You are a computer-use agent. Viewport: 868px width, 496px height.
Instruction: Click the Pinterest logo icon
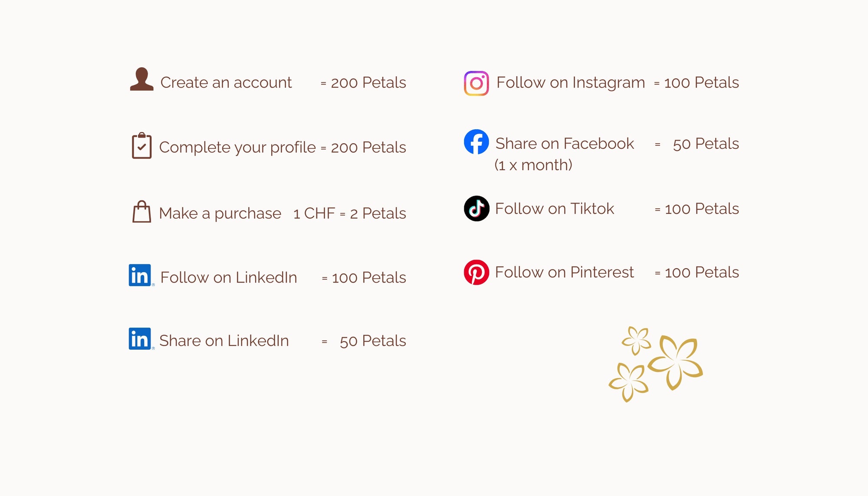[x=476, y=273]
